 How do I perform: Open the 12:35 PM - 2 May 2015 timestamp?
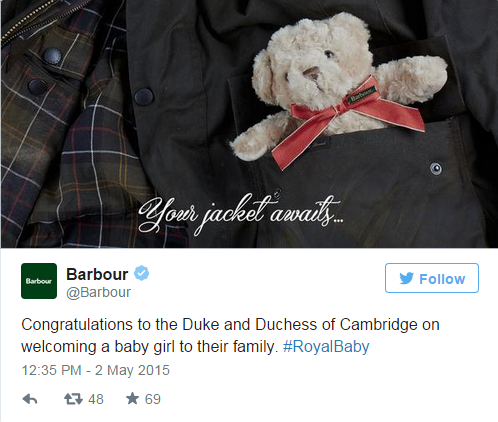(x=96, y=370)
